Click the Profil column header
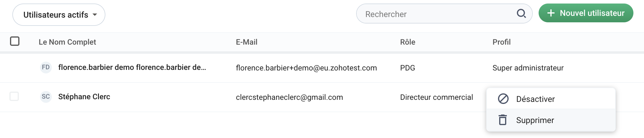644x138 pixels. pyautogui.click(x=502, y=42)
